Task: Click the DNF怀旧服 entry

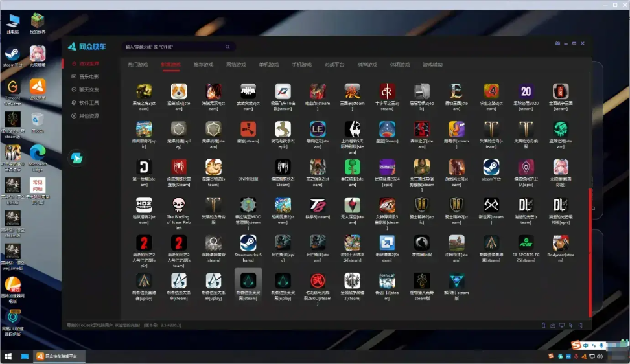Action: coord(248,179)
